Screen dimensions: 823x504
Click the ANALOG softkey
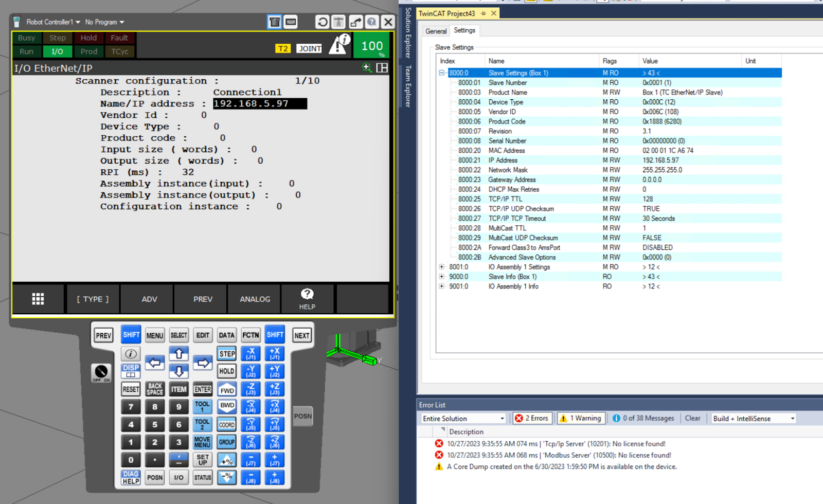click(x=255, y=299)
